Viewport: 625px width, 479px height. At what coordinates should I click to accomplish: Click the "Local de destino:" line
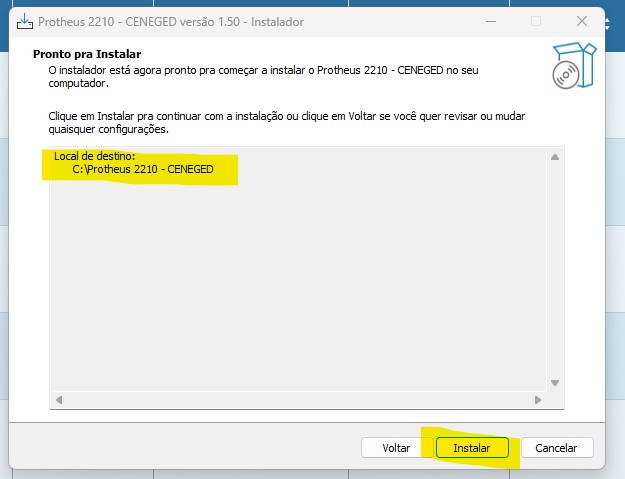[x=94, y=157]
